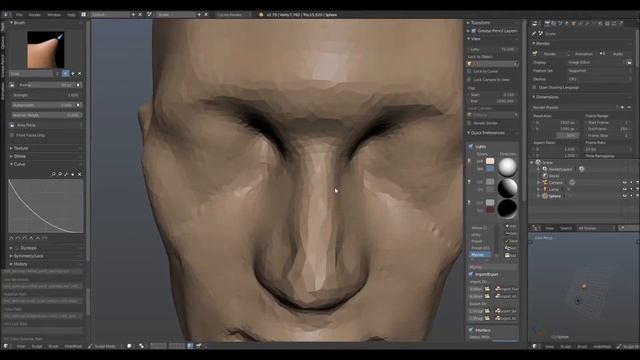Click third light direction sphere
The image size is (640, 360).
[x=507, y=209]
